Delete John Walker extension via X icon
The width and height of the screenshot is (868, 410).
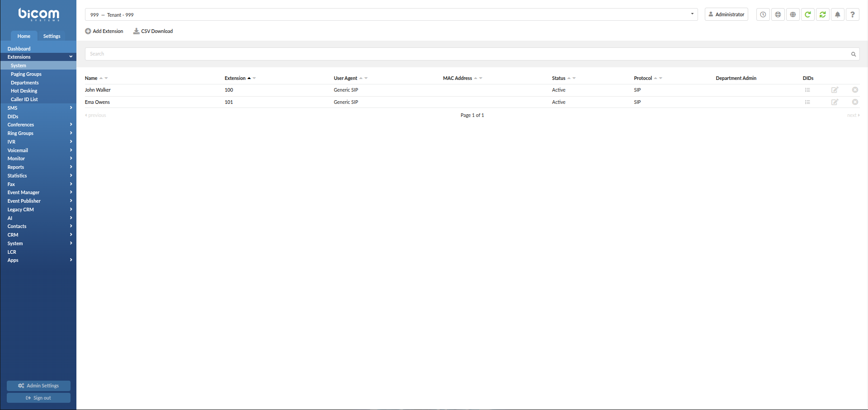855,90
